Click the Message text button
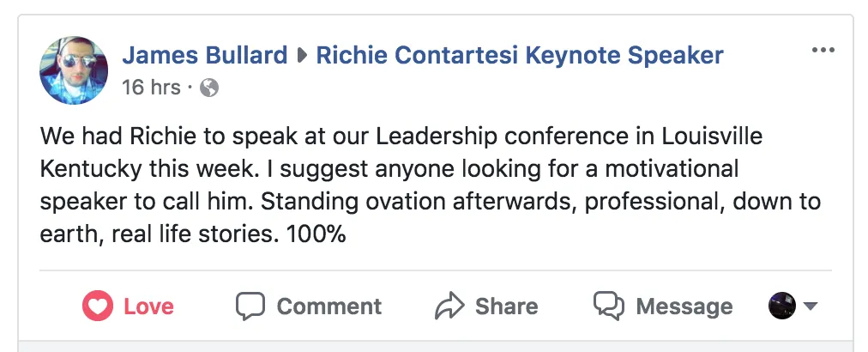This screenshot has height=352, width=868. pyautogui.click(x=684, y=306)
